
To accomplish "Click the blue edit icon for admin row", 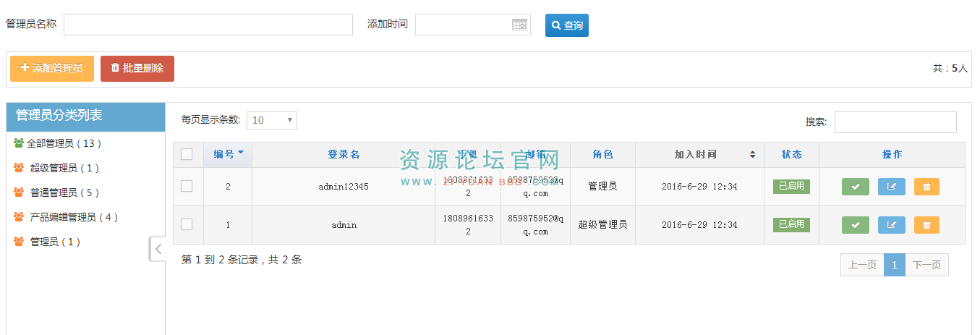I will (x=892, y=225).
